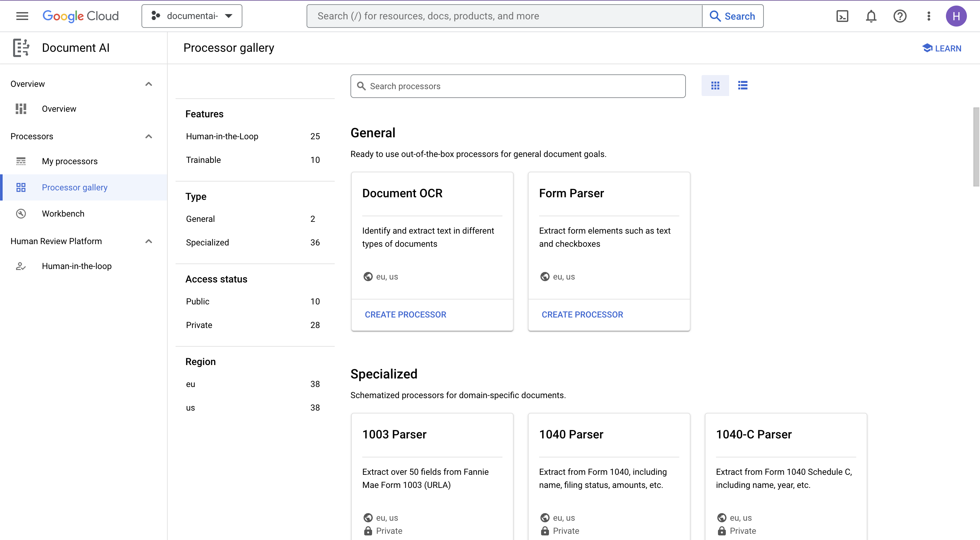980x540 pixels.
Task: Click the LEARN graduation cap icon
Action: point(927,48)
